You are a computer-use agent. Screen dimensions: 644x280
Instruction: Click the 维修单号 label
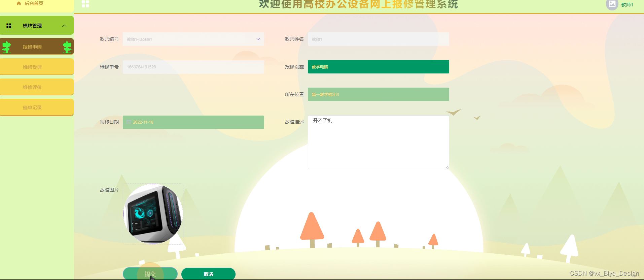(x=109, y=67)
